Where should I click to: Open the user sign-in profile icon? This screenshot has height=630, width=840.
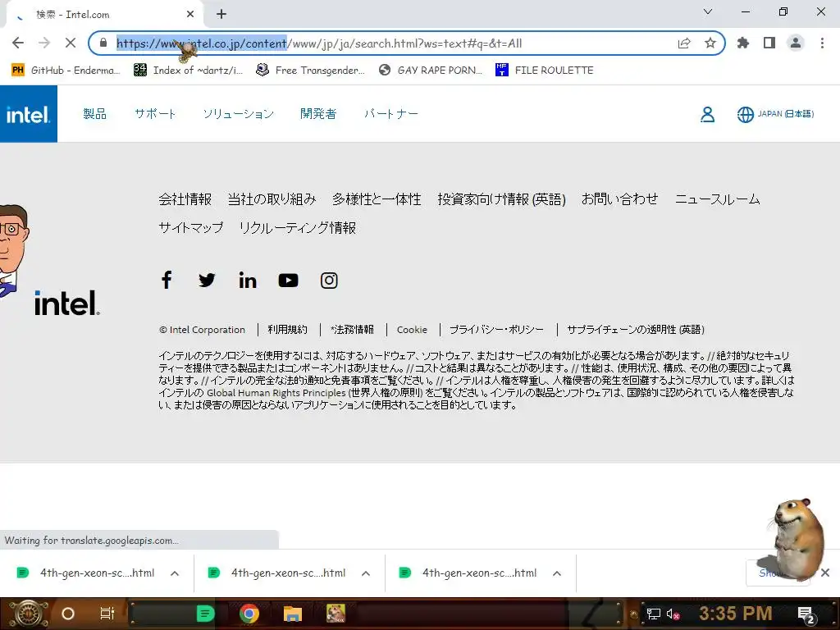click(x=707, y=114)
